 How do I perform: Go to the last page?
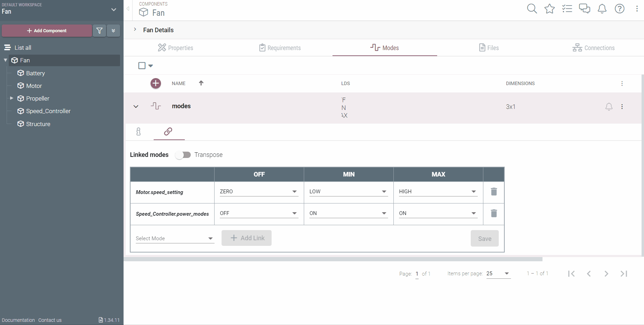624,274
